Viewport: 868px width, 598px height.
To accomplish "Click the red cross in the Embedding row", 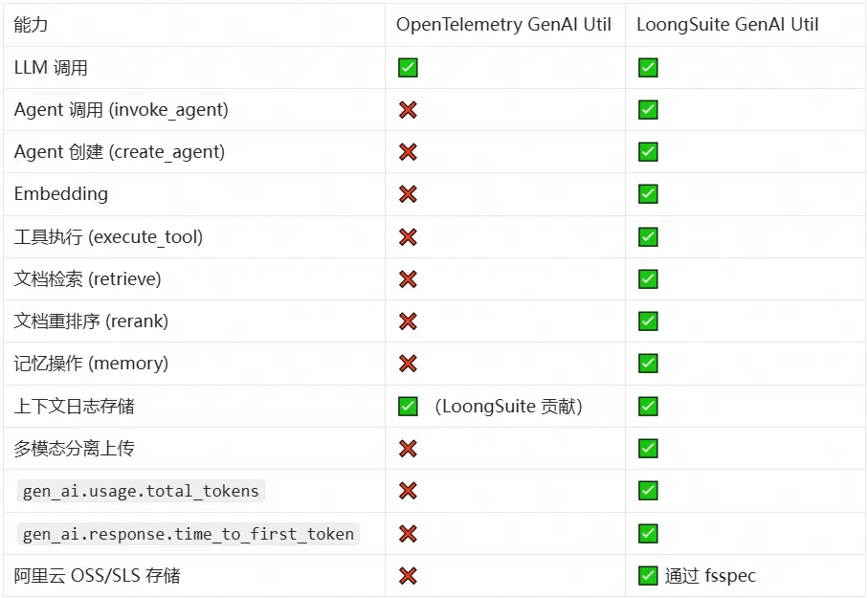I will [408, 194].
